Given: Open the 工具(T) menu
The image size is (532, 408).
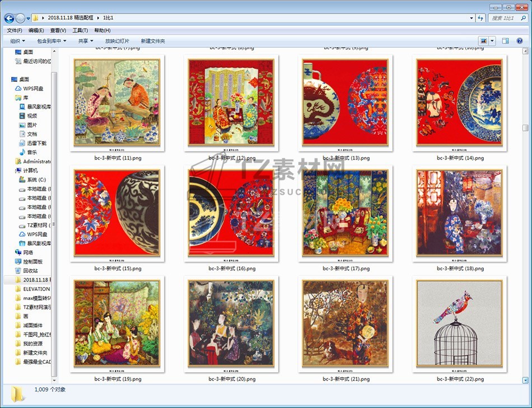Looking at the screenshot, I should (x=80, y=31).
